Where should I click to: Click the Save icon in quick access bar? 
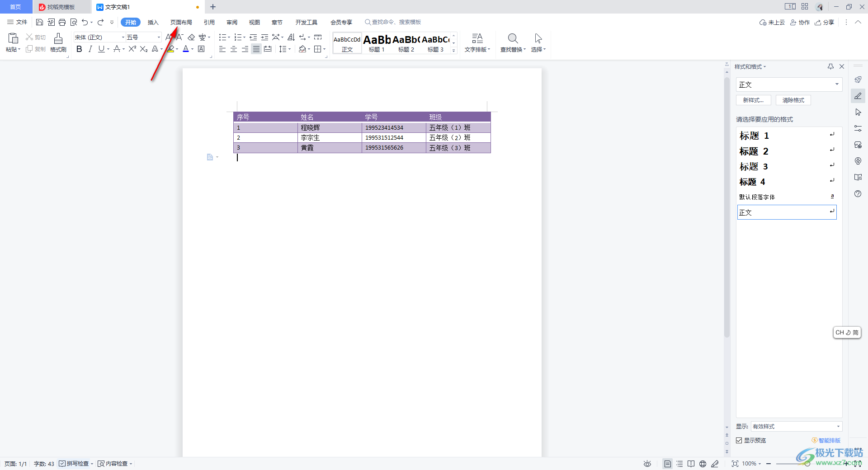pos(39,22)
